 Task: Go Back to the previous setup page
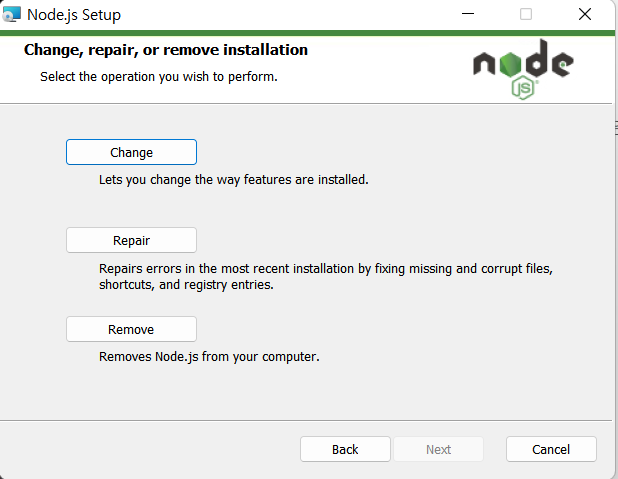click(345, 449)
